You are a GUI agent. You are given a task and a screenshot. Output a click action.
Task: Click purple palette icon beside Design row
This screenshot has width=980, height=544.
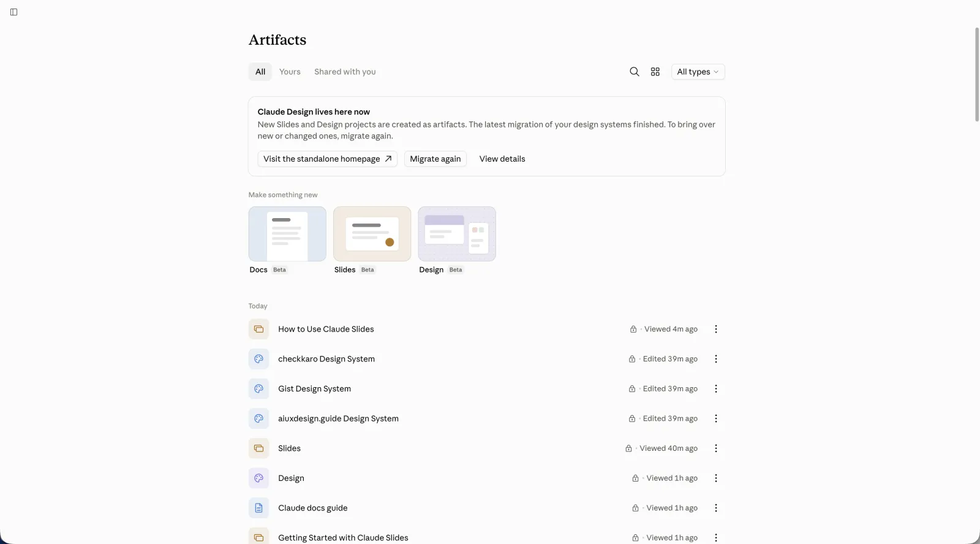click(x=258, y=478)
